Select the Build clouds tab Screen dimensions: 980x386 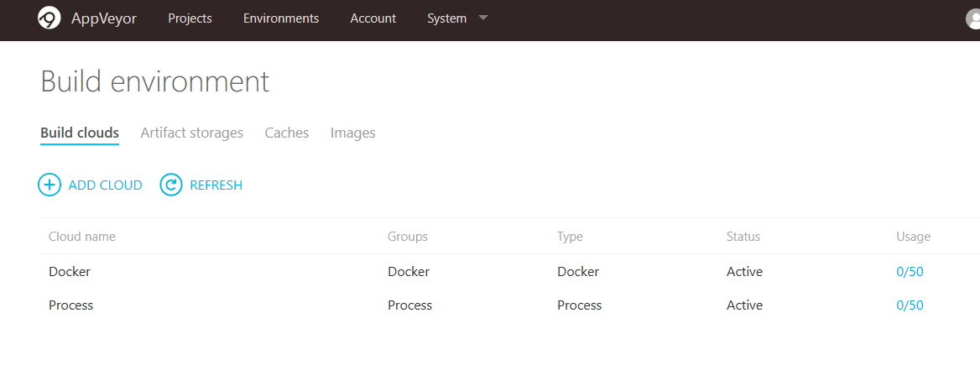click(80, 133)
